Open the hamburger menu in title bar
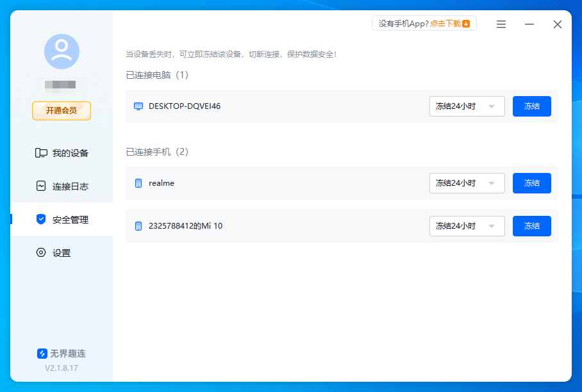Screen dimensions: 582x392 [x=501, y=24]
